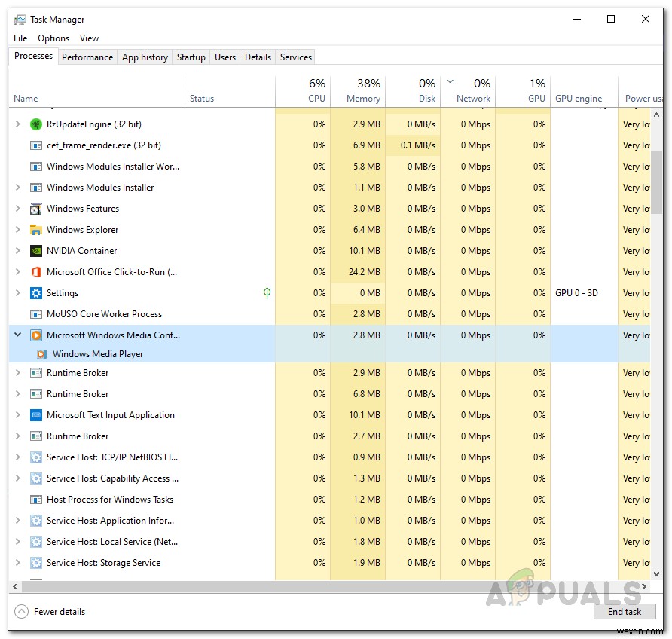Image resolution: width=672 pixels, height=639 pixels.
Task: Click the NVIDIA Container icon
Action: (35, 251)
